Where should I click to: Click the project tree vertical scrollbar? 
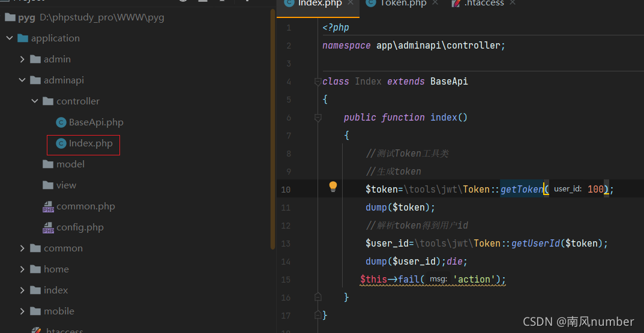[x=272, y=130]
